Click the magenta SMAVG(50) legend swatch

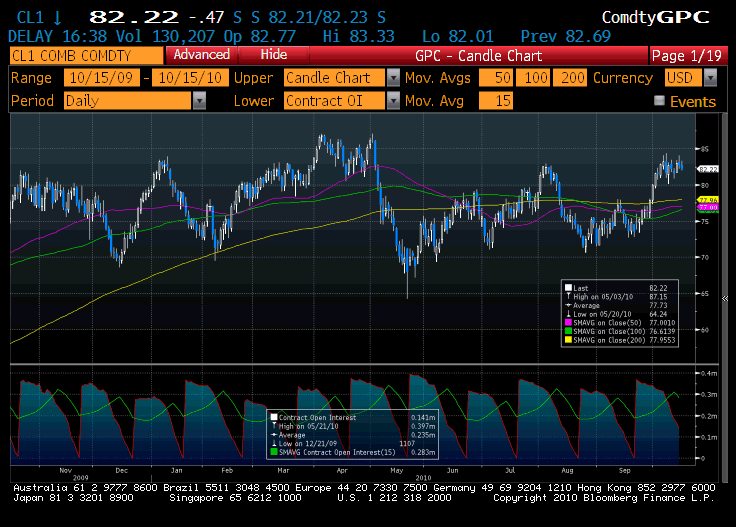click(x=568, y=323)
